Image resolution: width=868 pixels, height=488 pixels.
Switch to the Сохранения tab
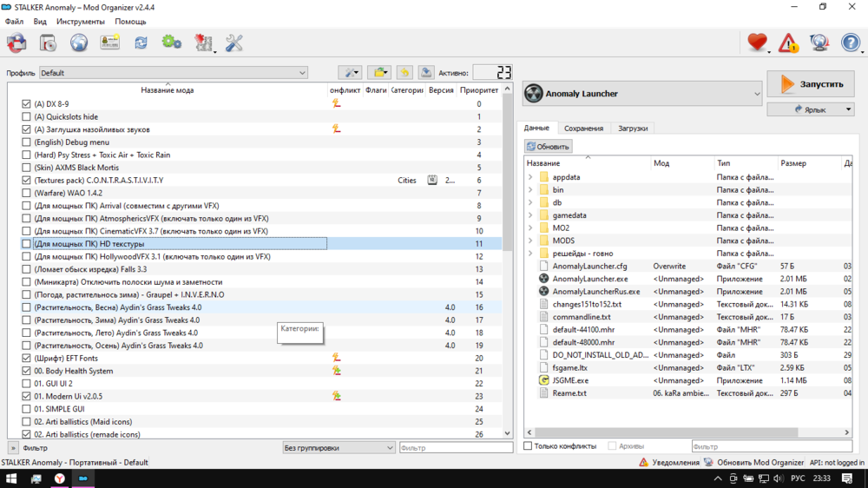coord(583,129)
